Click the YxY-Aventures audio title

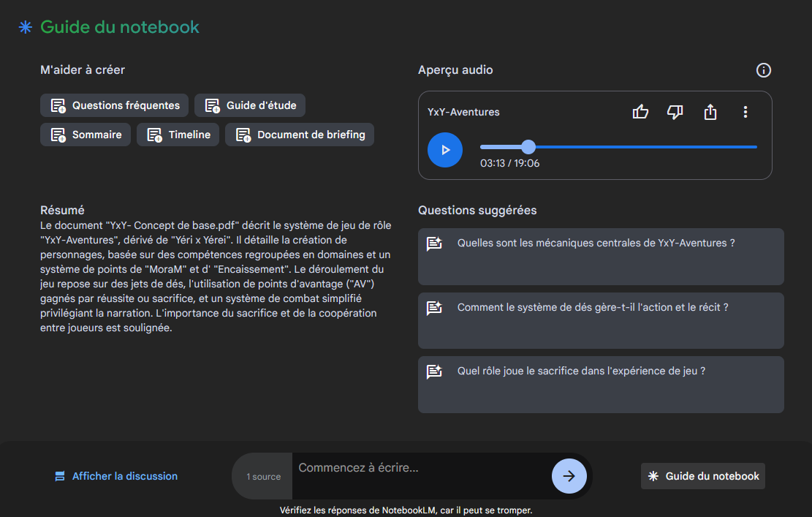click(463, 112)
